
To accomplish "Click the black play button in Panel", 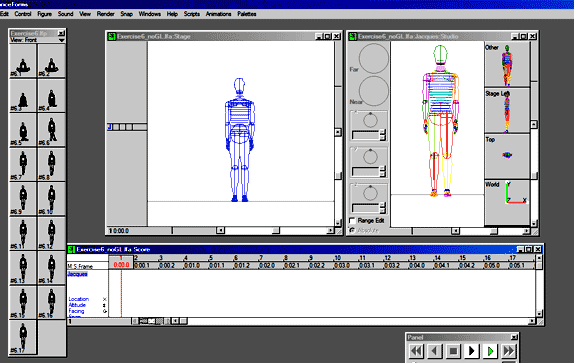I will pos(472,351).
